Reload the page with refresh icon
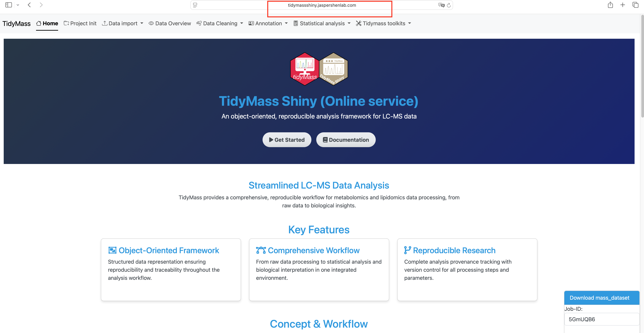644x333 pixels. 449,5
